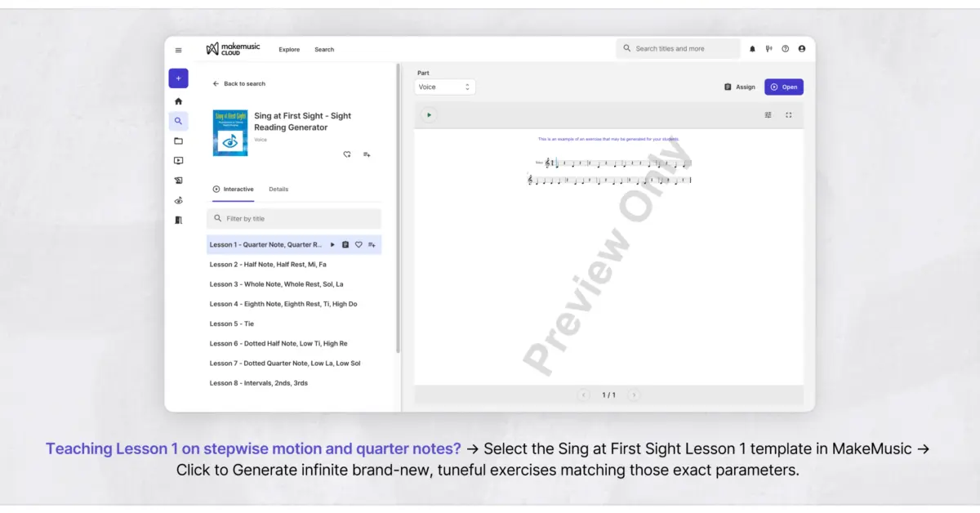Image resolution: width=980 pixels, height=513 pixels.
Task: Go to Home in the sidebar
Action: pos(178,101)
